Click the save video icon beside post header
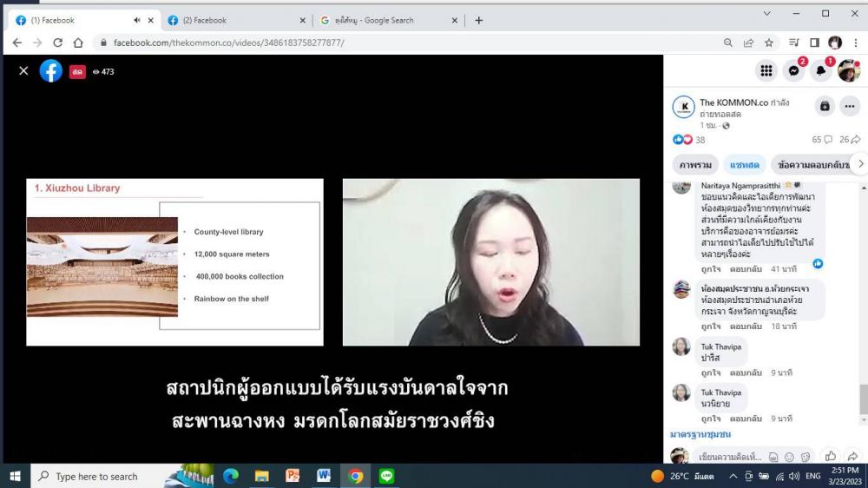The height and width of the screenshot is (488, 868). (825, 106)
